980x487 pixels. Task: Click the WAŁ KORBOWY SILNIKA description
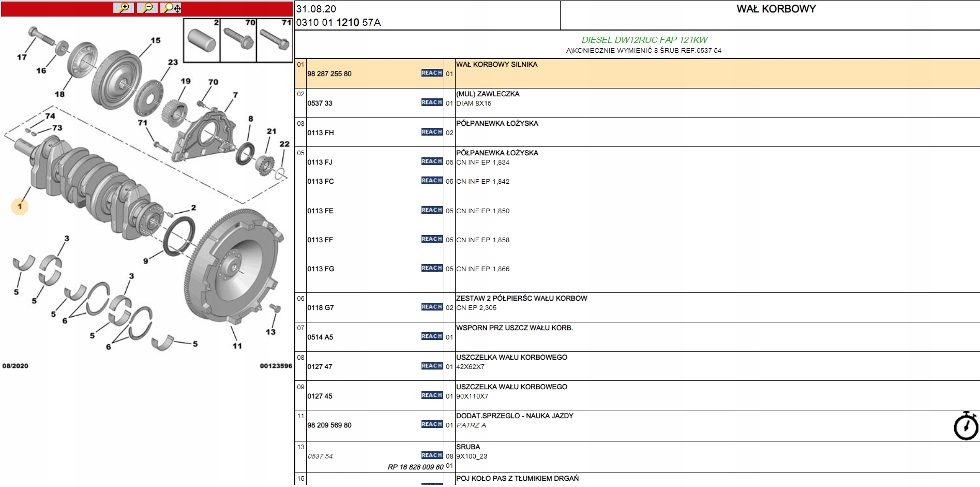[x=497, y=65]
